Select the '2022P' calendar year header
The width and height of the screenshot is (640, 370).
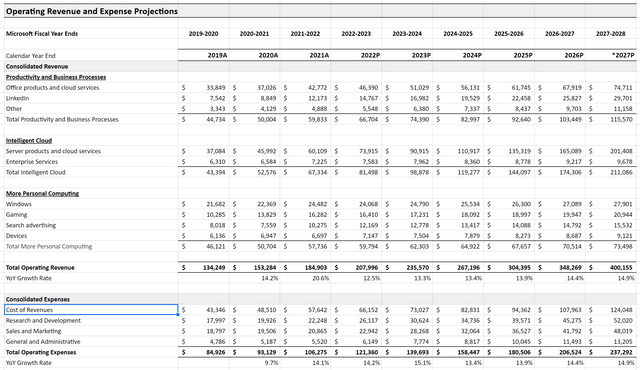coord(370,55)
